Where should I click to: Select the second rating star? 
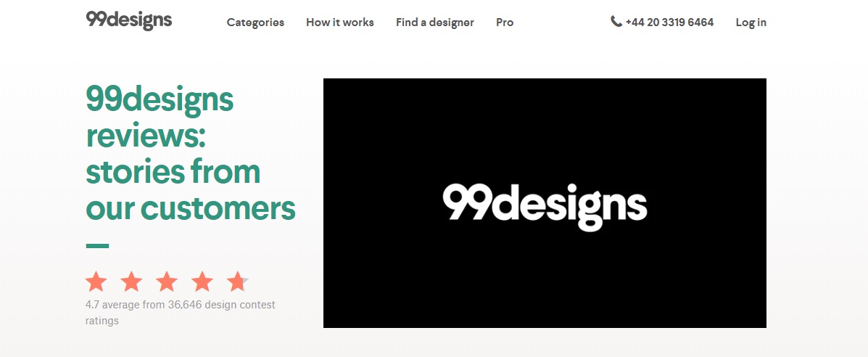pyautogui.click(x=131, y=282)
